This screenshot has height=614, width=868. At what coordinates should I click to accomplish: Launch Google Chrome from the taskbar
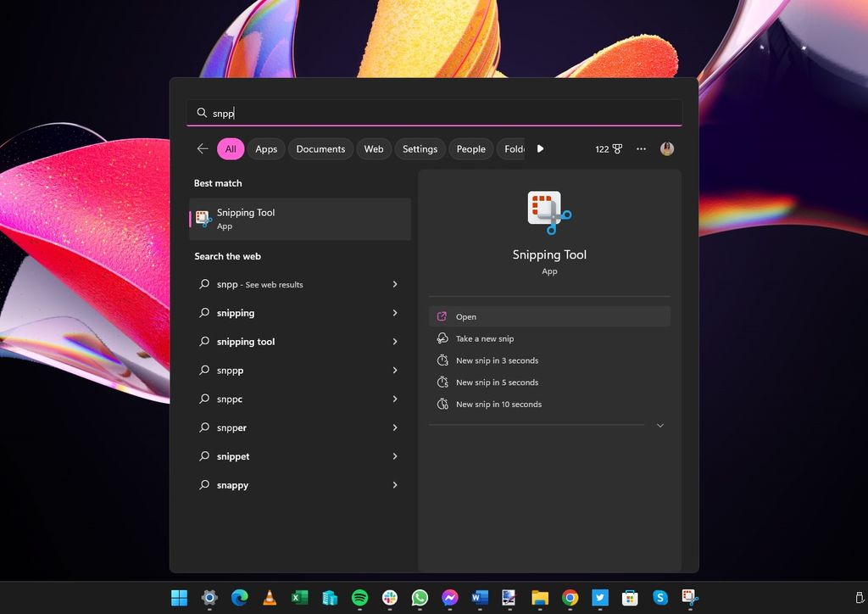[569, 598]
